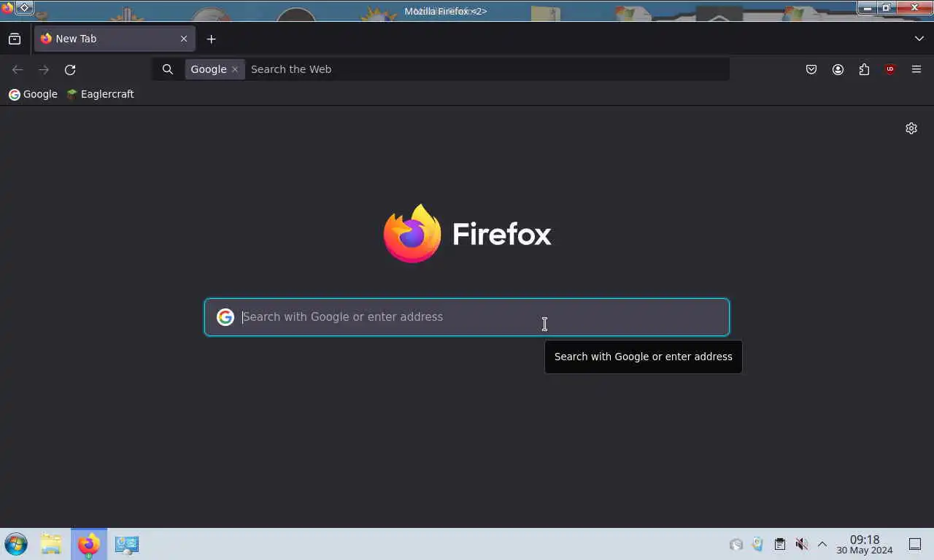Screen dimensions: 934x560
Task: Expand hidden system tray icons arrow
Action: (x=822, y=544)
